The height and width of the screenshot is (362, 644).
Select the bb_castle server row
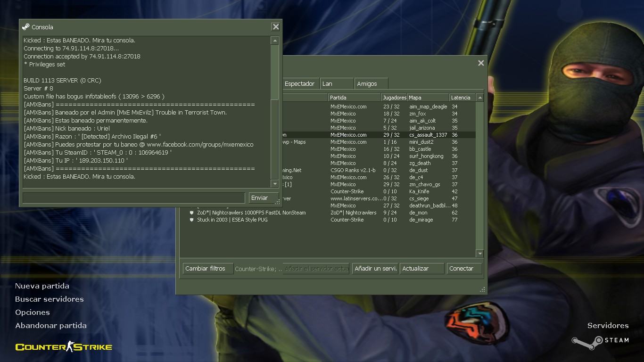coord(379,149)
